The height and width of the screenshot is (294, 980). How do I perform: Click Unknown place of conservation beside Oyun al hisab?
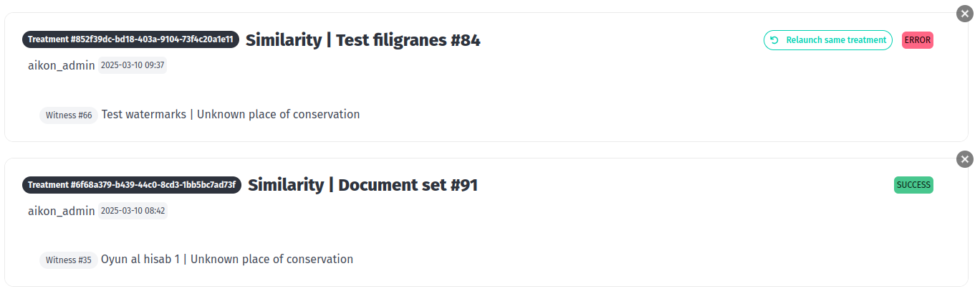point(272,259)
